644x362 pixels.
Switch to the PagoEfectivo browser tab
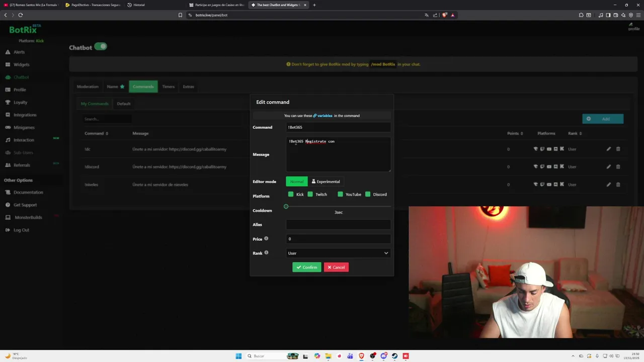[93, 5]
